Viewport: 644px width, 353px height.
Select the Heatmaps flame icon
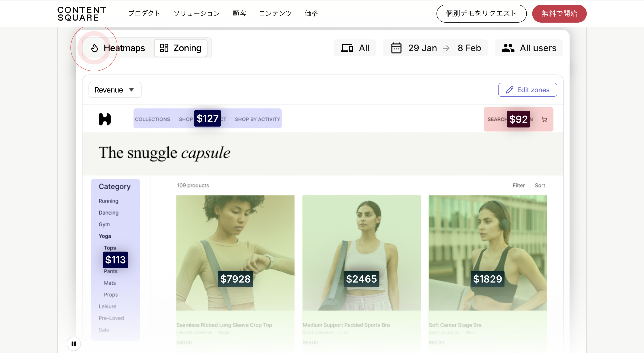point(95,48)
